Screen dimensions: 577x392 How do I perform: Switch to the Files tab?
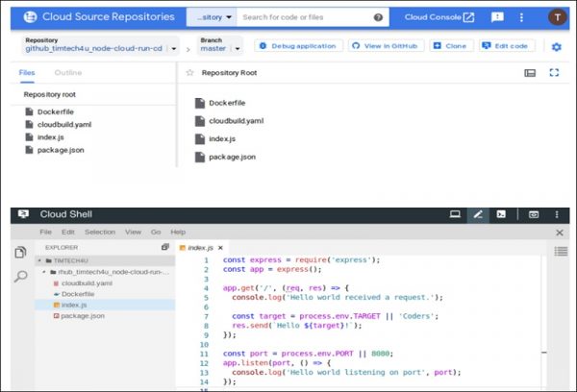point(27,73)
